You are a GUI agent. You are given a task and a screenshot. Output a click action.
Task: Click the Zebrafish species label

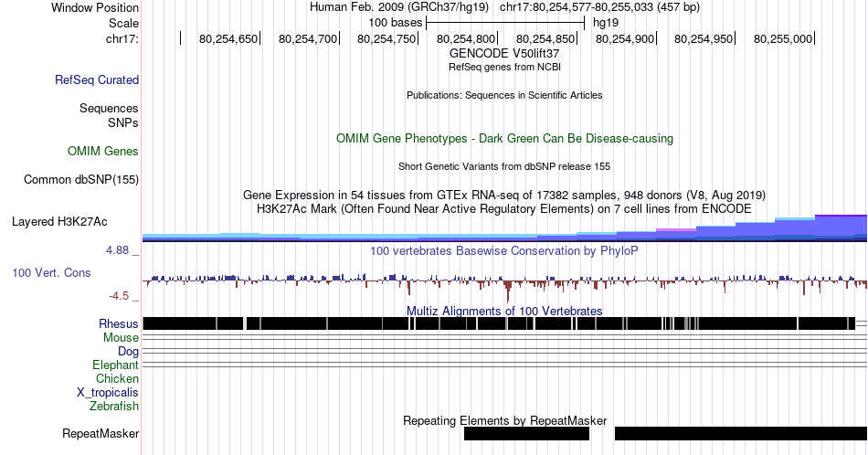click(x=114, y=407)
